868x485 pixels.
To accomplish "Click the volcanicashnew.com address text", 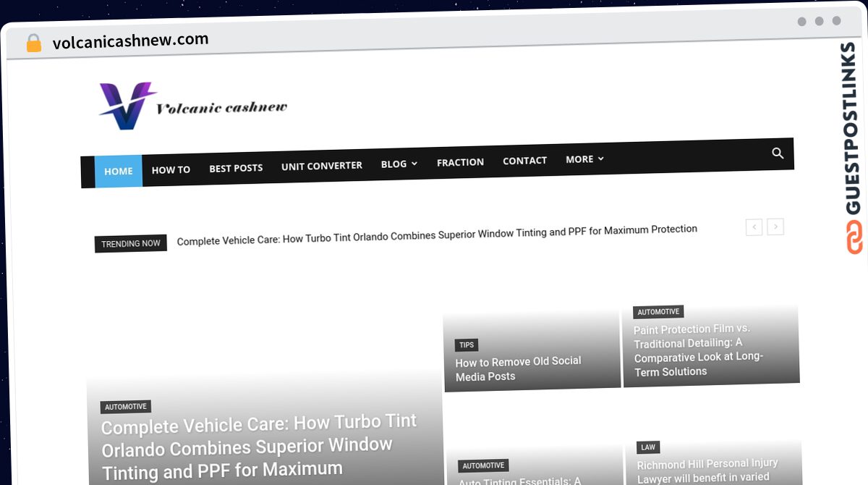I will (131, 41).
